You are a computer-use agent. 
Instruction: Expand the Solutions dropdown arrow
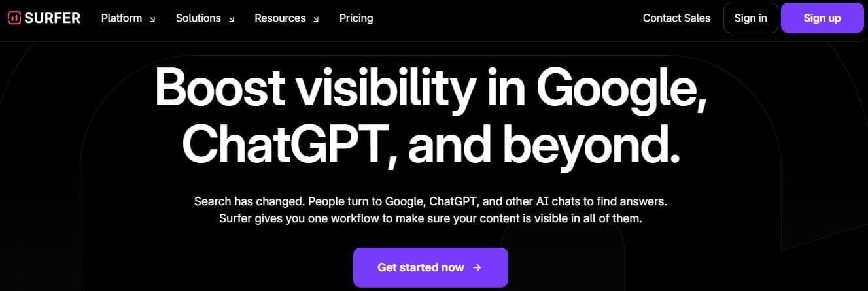coord(231,19)
